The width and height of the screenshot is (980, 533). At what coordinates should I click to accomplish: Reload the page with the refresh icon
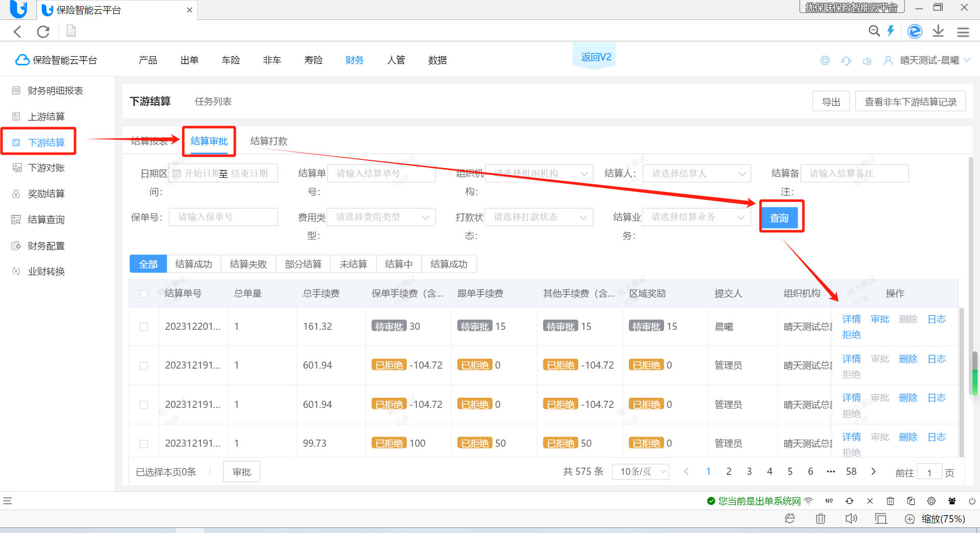[43, 32]
